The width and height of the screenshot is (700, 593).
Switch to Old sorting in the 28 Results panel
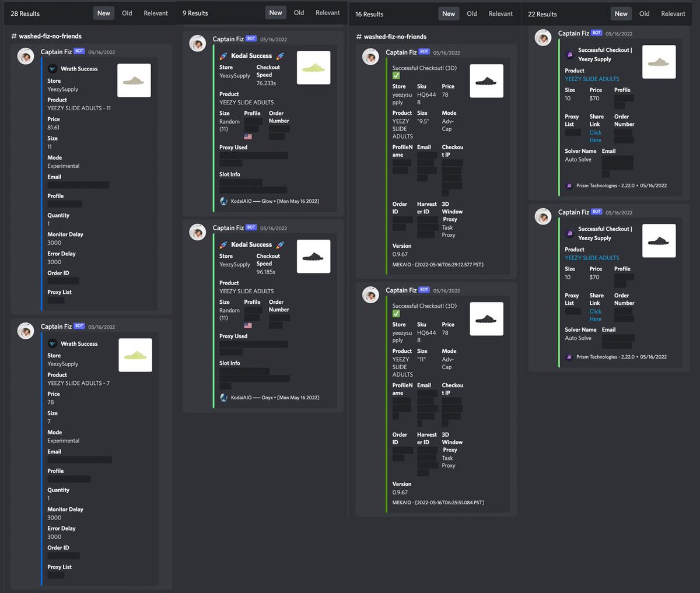(x=127, y=13)
